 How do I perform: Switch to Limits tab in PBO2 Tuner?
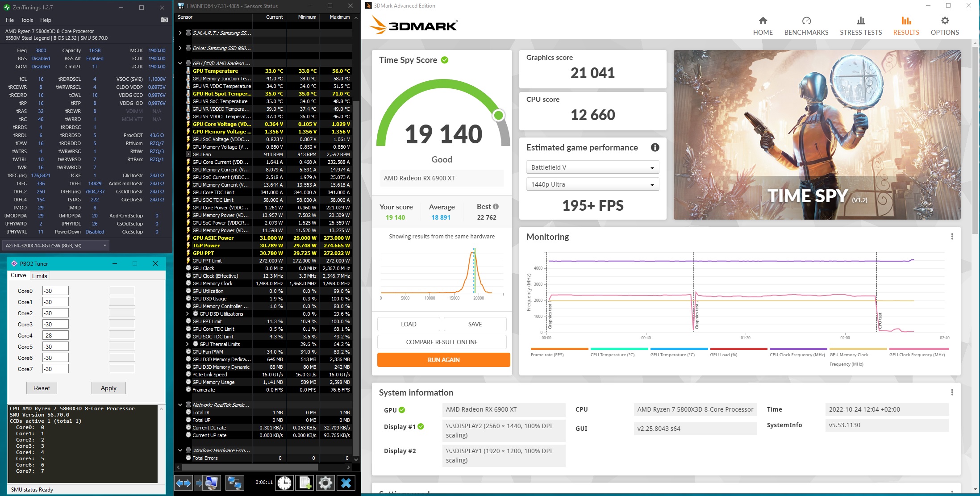pyautogui.click(x=39, y=276)
